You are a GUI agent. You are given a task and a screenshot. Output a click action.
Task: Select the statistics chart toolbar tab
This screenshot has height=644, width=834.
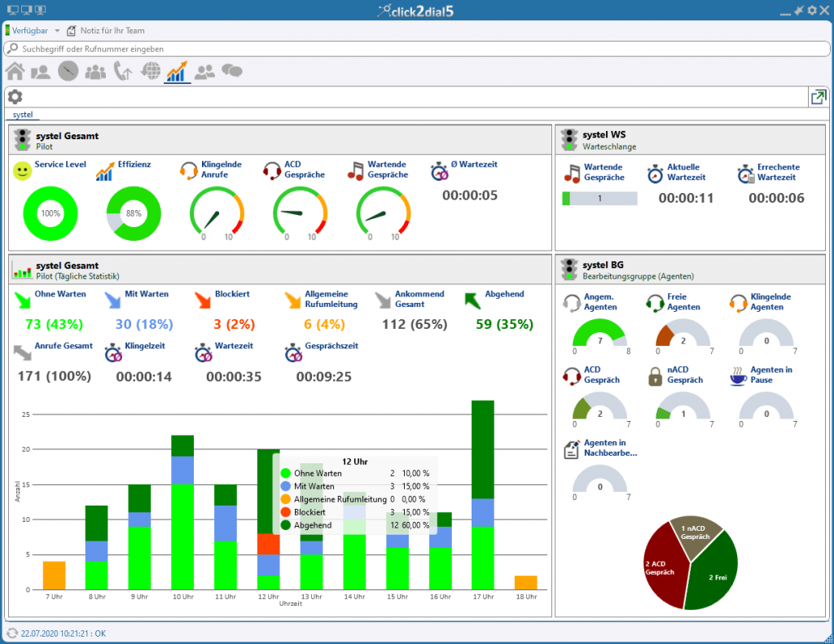click(x=177, y=72)
